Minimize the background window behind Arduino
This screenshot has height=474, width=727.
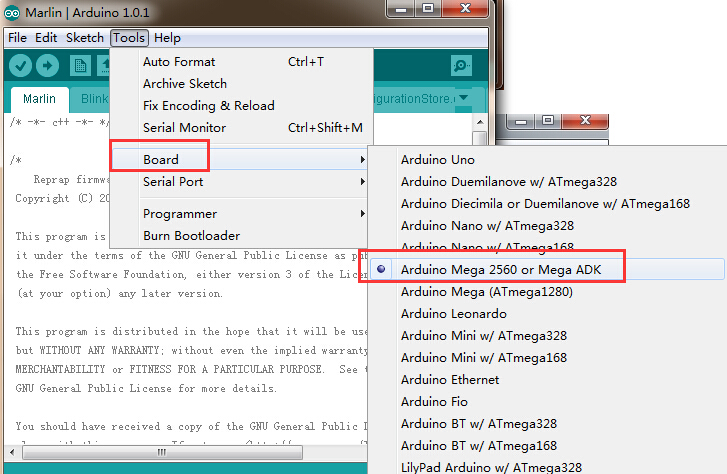click(x=521, y=121)
